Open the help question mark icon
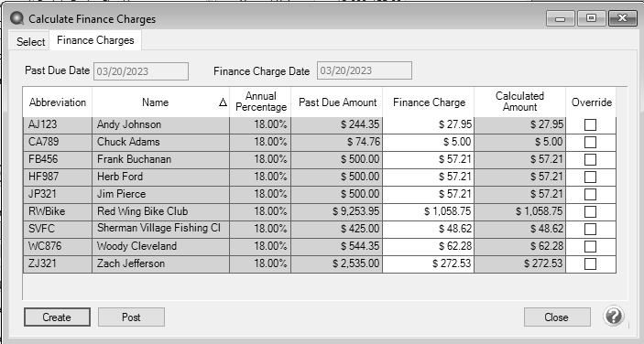Image resolution: width=644 pixels, height=344 pixels. 614,317
